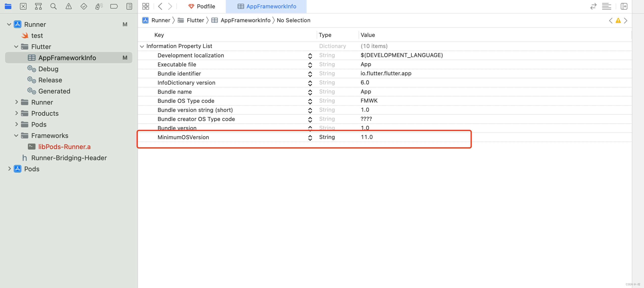644x288 pixels.
Task: Show the Issue navigator warning triangle
Action: coord(69,6)
